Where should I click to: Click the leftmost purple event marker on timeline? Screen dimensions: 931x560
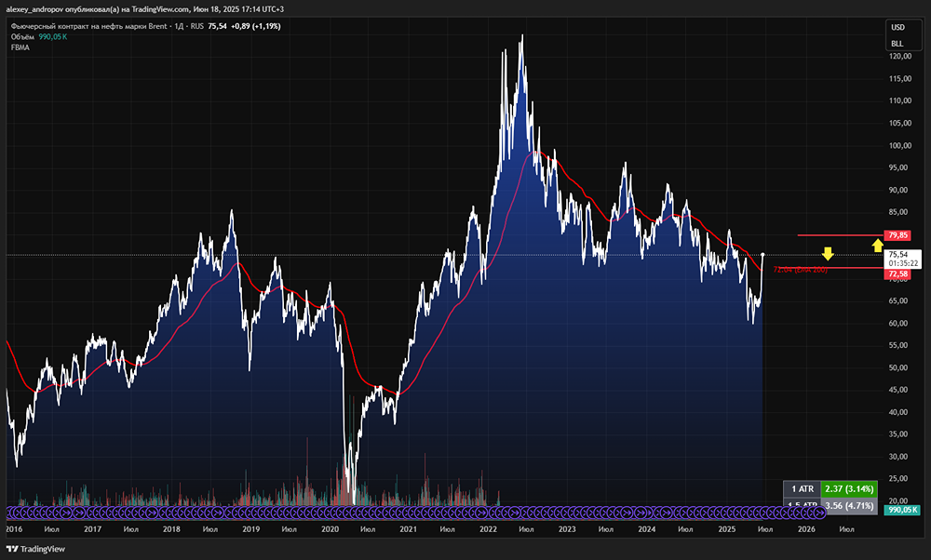click(12, 512)
